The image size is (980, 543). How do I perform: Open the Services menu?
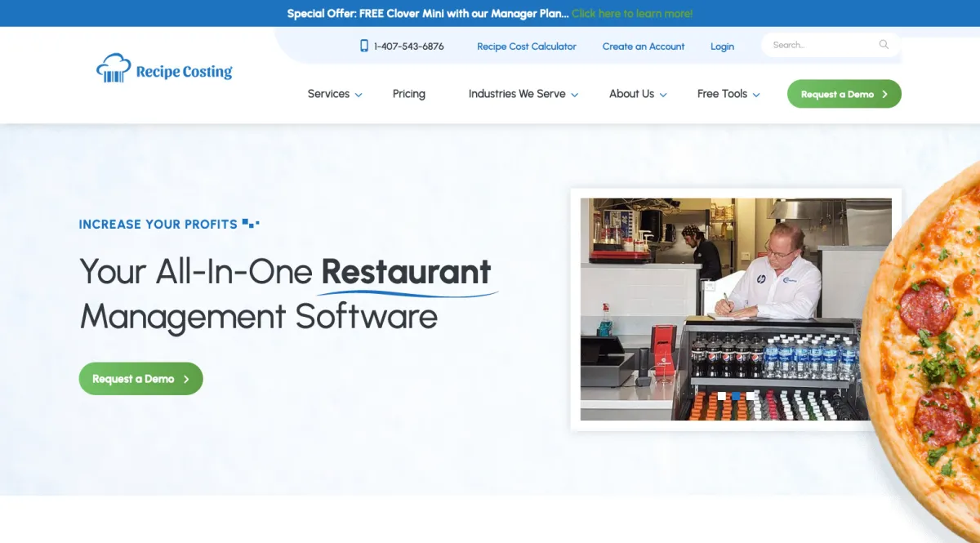[x=328, y=94]
